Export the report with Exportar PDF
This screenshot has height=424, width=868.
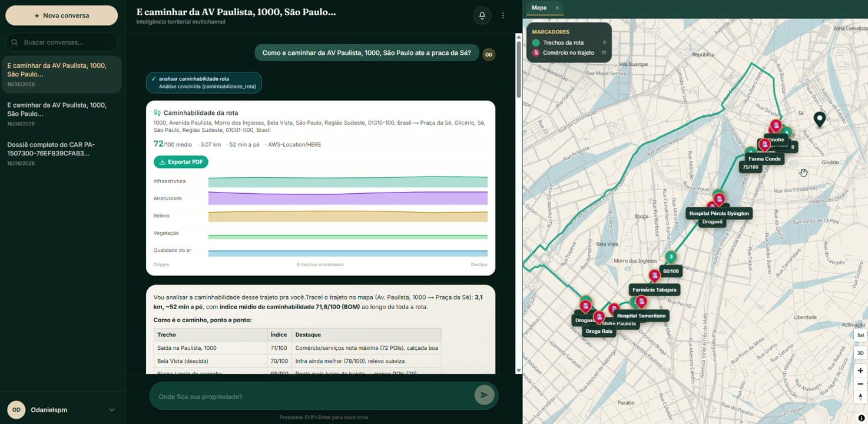pos(181,162)
